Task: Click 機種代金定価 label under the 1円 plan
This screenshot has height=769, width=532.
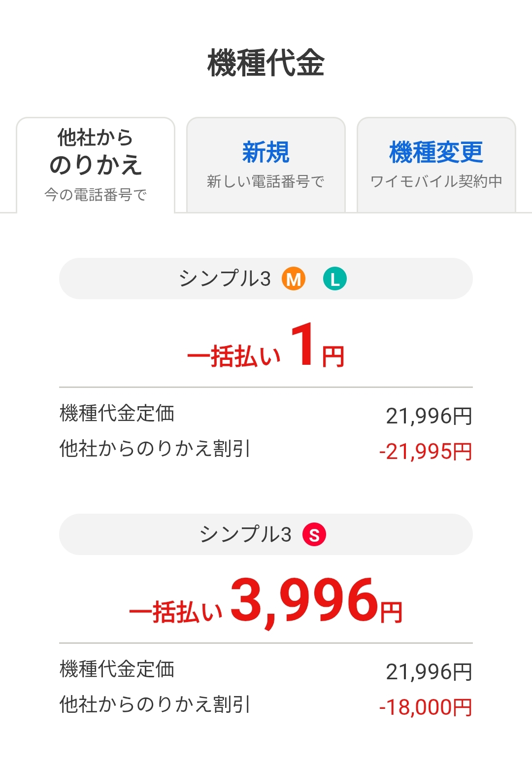Action: (117, 413)
